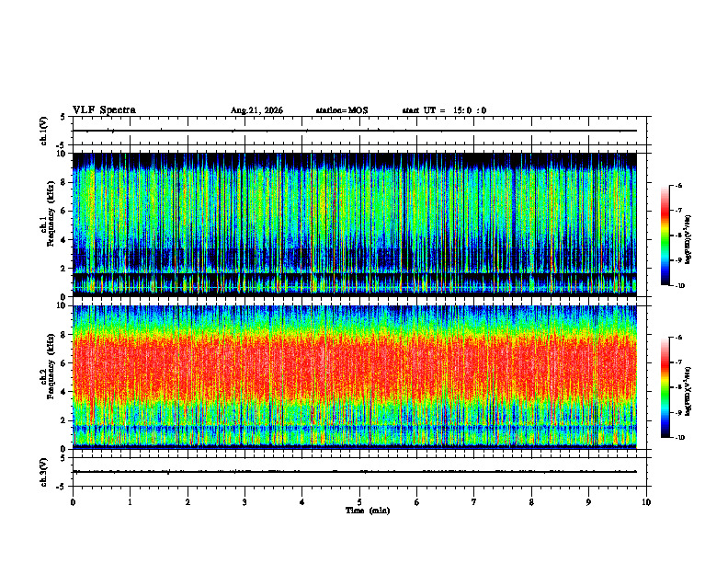
Task: Click the ch.1 waveform trace line
Action: [x=354, y=131]
